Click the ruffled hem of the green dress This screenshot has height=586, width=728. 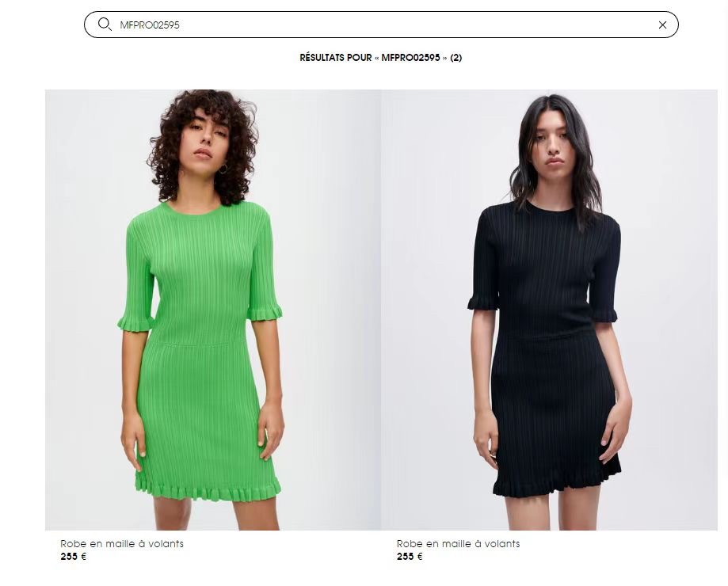point(208,489)
